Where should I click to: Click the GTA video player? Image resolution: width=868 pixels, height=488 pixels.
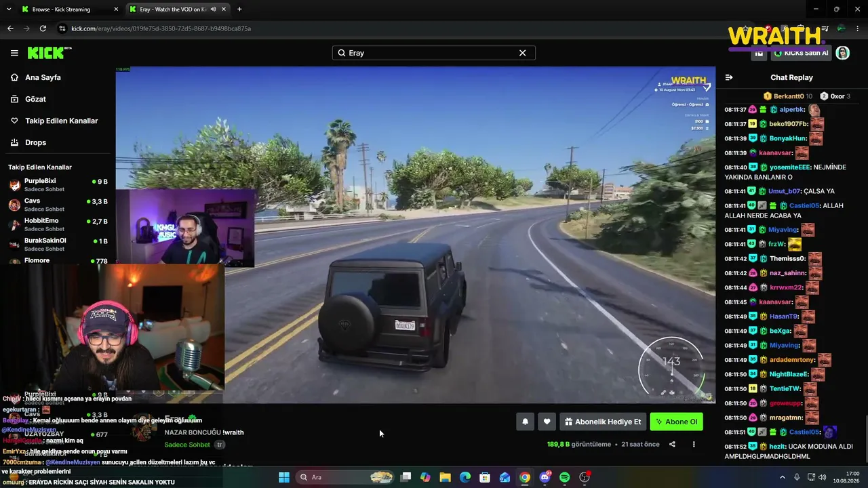[x=415, y=235]
